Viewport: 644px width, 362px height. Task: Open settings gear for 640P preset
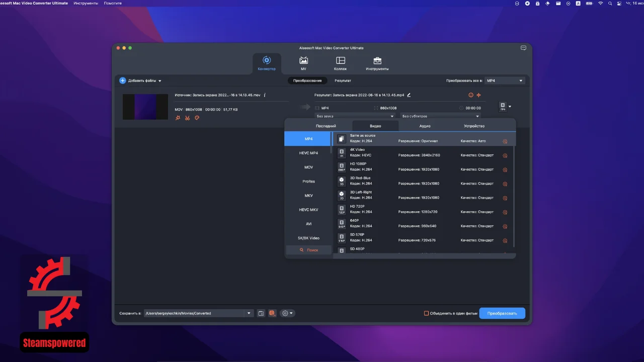(505, 226)
